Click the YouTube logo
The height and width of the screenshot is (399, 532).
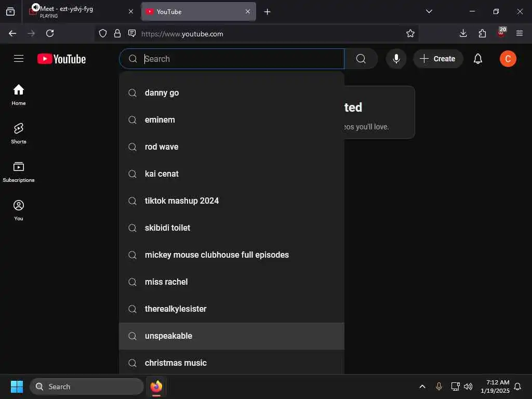coord(61,59)
